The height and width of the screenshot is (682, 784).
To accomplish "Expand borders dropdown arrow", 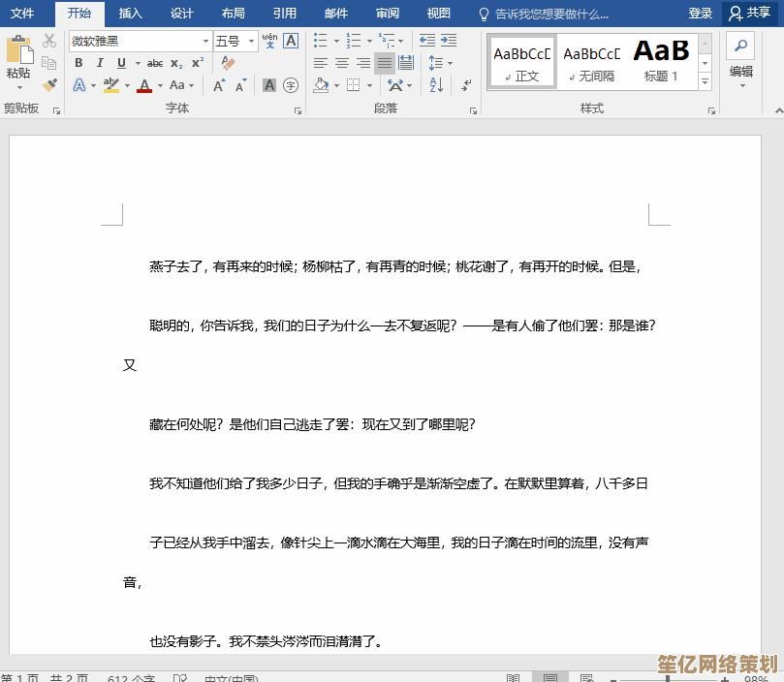I will (369, 85).
